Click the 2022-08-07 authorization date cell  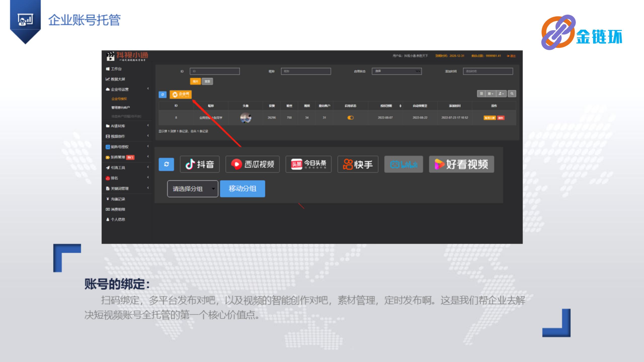pyautogui.click(x=385, y=118)
